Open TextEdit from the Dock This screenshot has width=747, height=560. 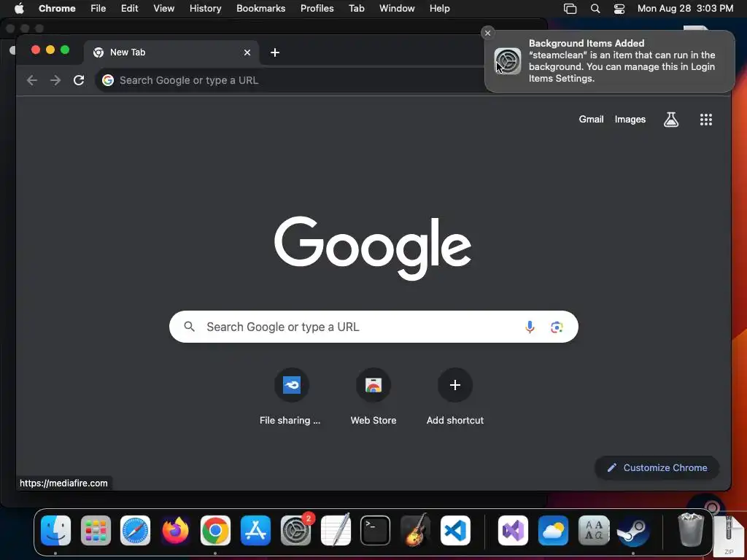(336, 531)
